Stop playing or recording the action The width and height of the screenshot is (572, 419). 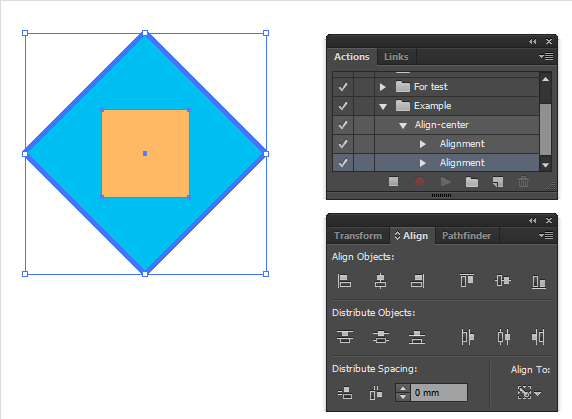tap(393, 181)
